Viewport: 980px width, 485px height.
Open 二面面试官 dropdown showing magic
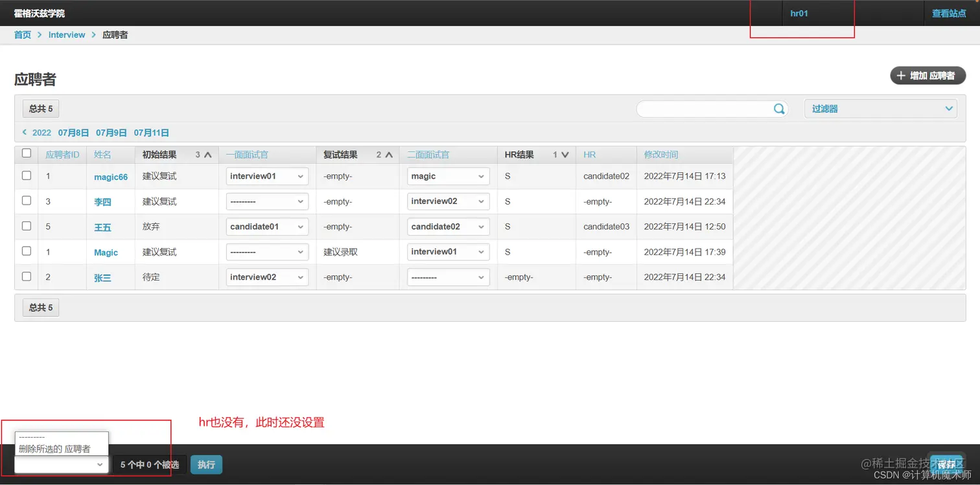pos(448,176)
